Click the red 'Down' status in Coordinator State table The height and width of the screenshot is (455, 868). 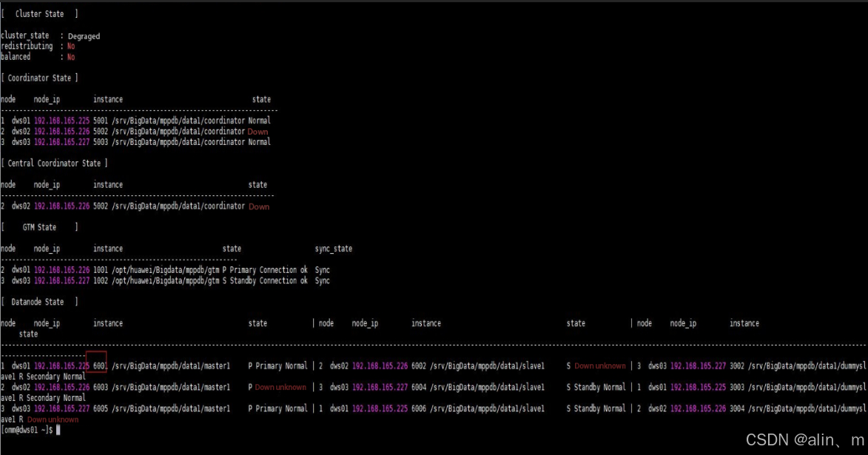click(x=258, y=132)
